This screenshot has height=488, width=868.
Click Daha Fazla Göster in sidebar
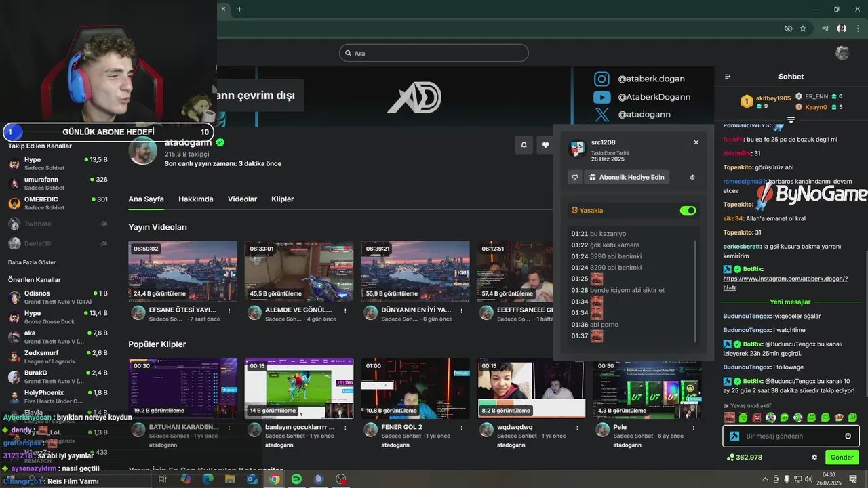click(x=32, y=262)
